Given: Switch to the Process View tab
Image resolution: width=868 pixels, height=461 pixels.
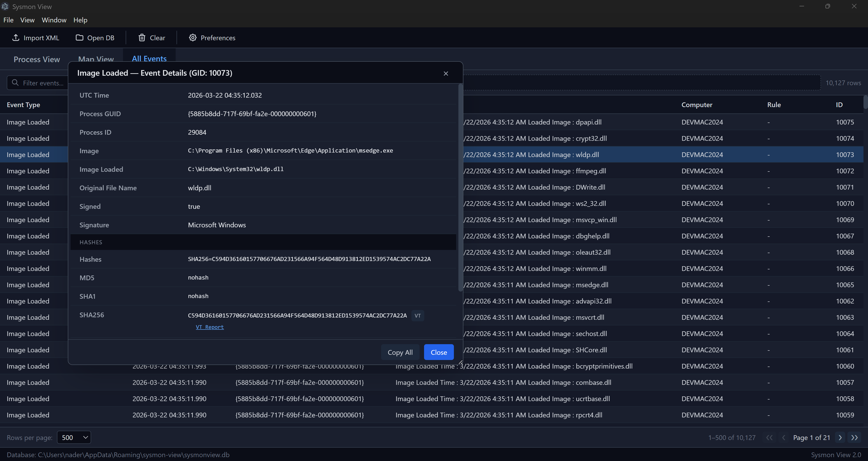Looking at the screenshot, I should [x=37, y=59].
